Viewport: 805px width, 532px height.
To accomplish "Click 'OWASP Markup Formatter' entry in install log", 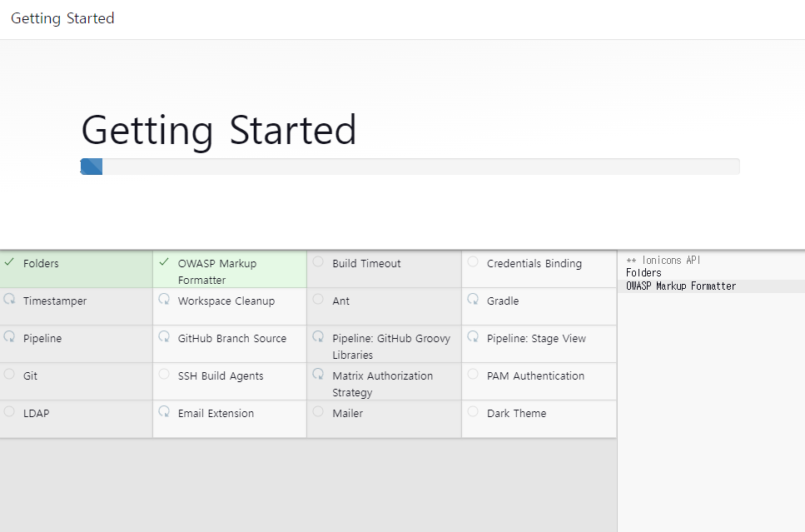I will click(x=681, y=286).
